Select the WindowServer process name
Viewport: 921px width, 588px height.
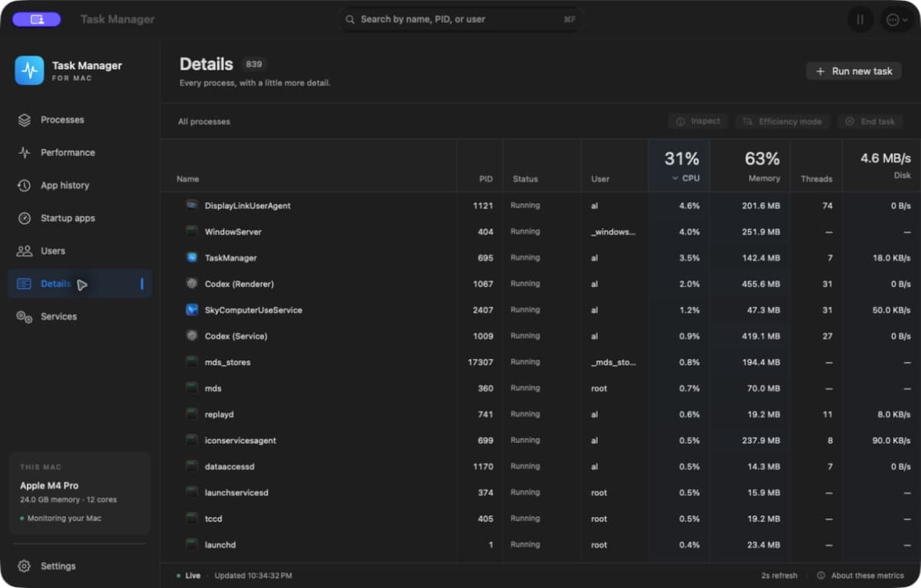tap(233, 232)
